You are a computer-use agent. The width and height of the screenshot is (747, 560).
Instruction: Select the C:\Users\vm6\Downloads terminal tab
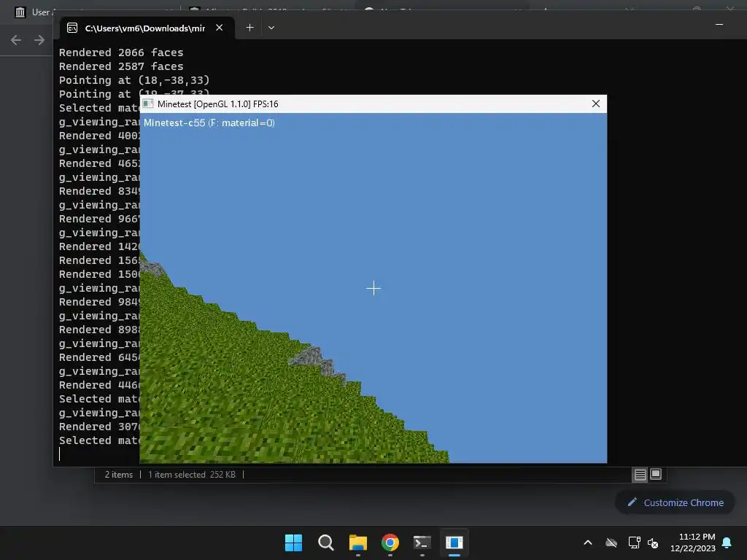point(147,28)
